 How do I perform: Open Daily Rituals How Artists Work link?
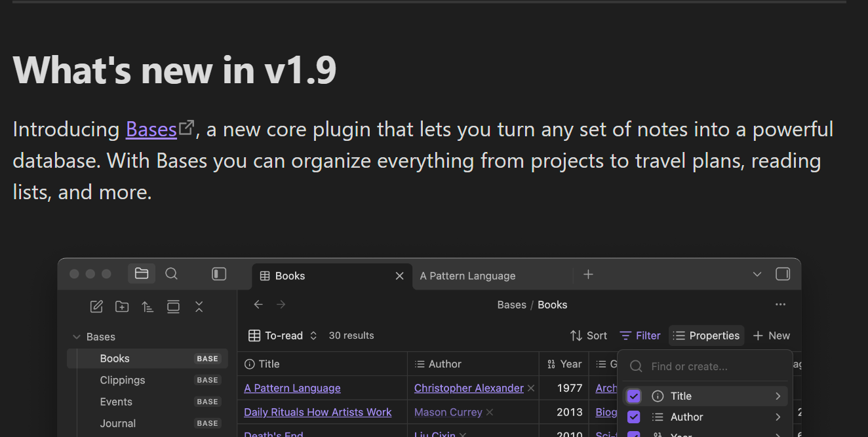318,413
